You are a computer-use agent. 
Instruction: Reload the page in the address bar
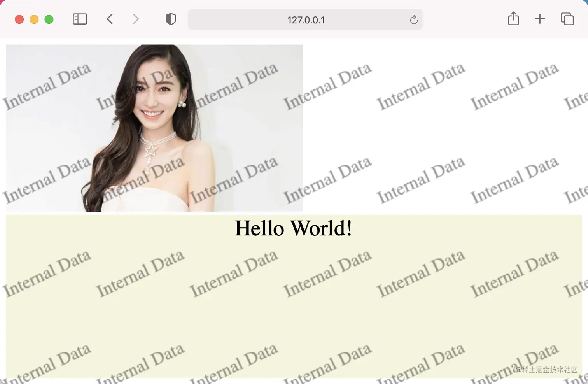(x=414, y=19)
